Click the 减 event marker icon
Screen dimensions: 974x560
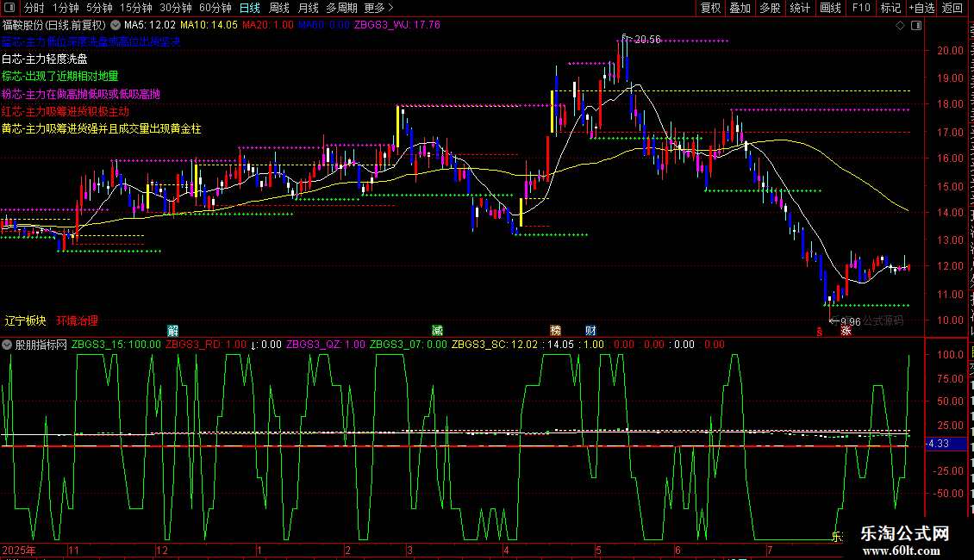click(437, 330)
